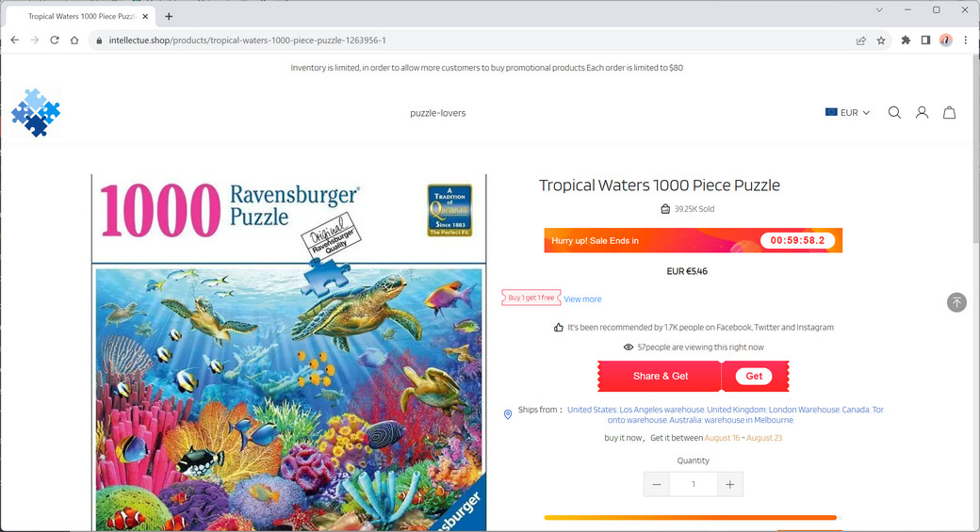
Task: Select the Tropical Waters 1000 Piece Puzzle tab
Action: click(81, 16)
